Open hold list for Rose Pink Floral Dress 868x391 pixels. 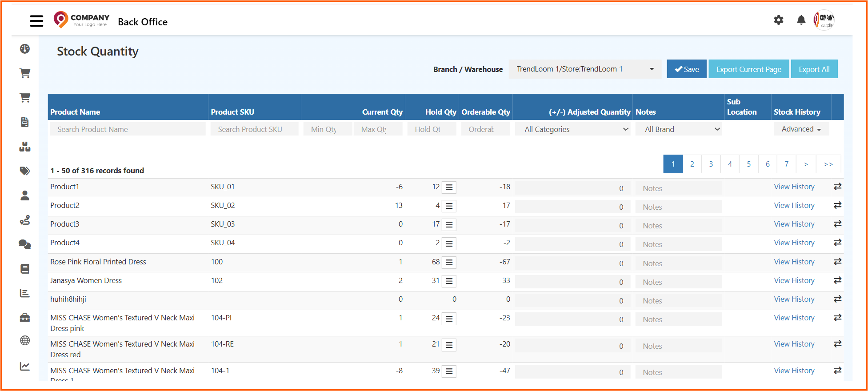(x=449, y=263)
